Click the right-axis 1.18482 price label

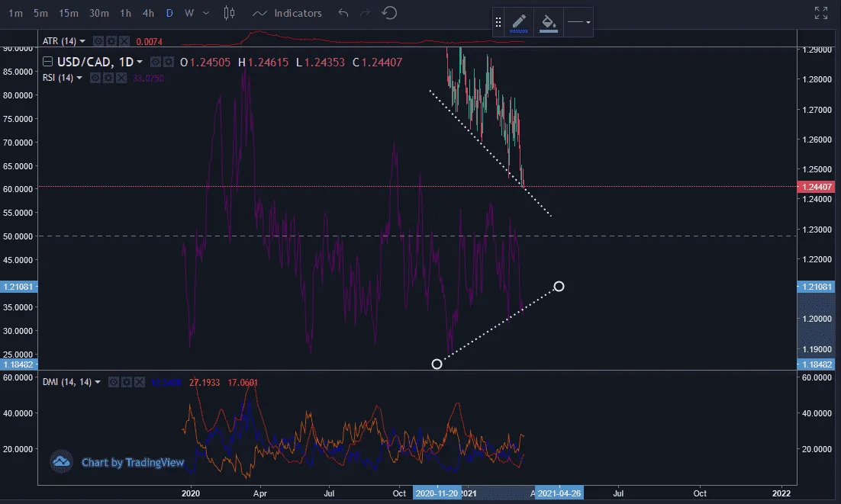817,364
